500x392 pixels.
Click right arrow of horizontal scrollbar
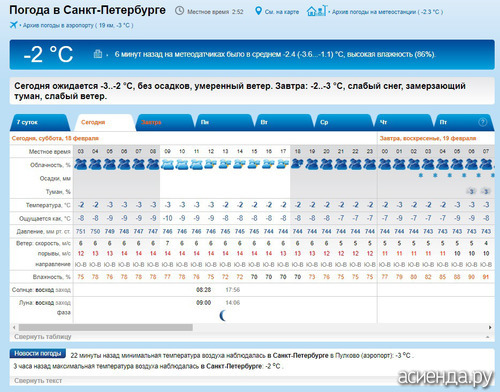(490, 327)
